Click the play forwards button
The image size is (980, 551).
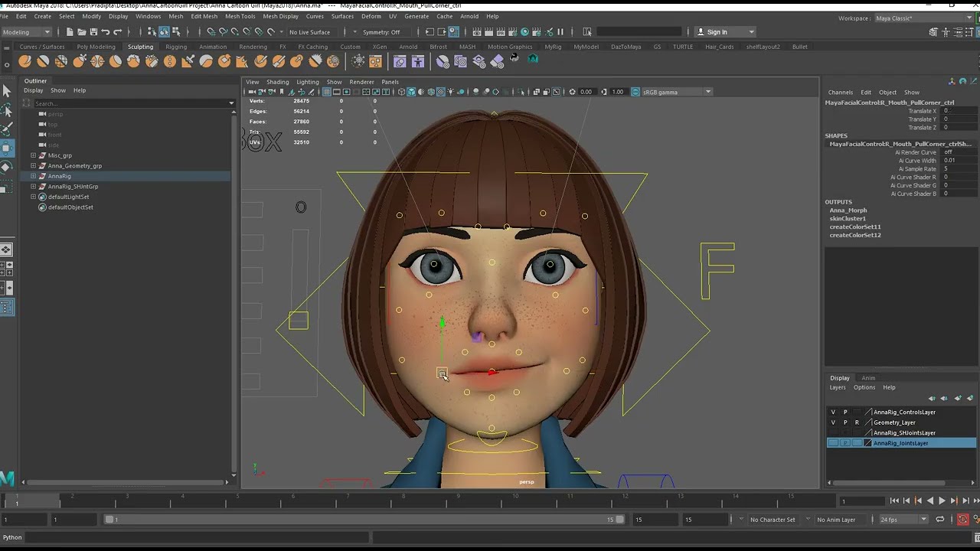942,500
